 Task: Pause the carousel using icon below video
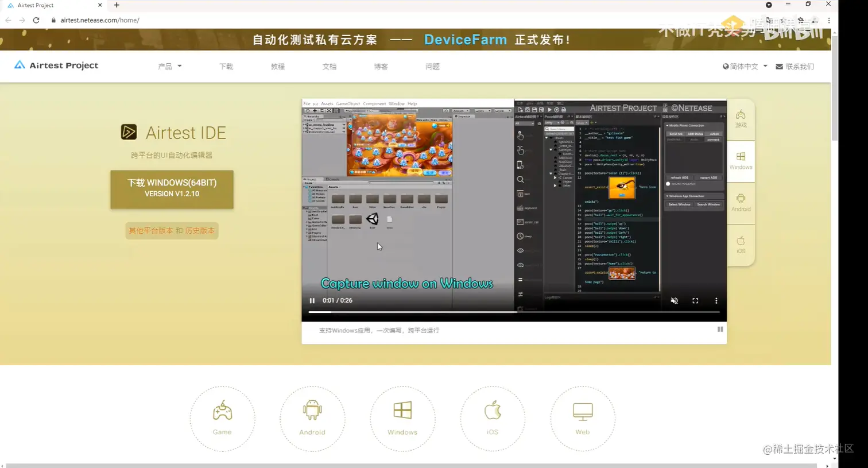pyautogui.click(x=720, y=329)
